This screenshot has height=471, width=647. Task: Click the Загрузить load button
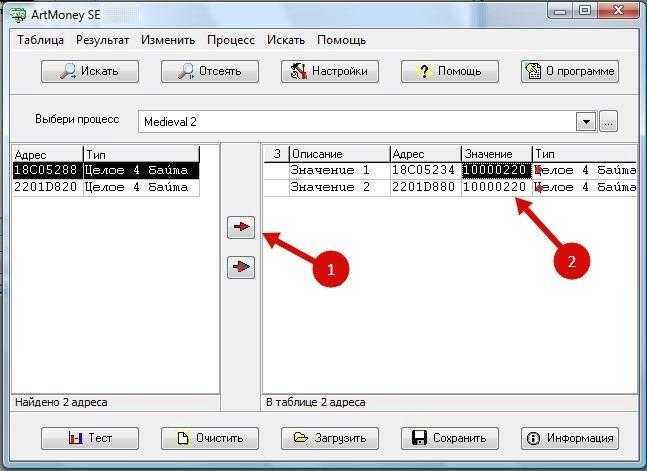[x=330, y=438]
